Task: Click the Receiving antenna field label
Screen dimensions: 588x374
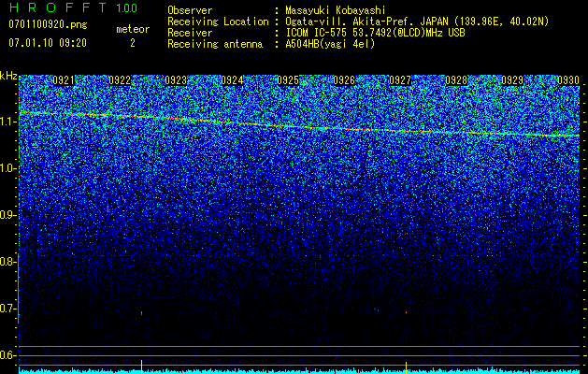Action: [215, 44]
